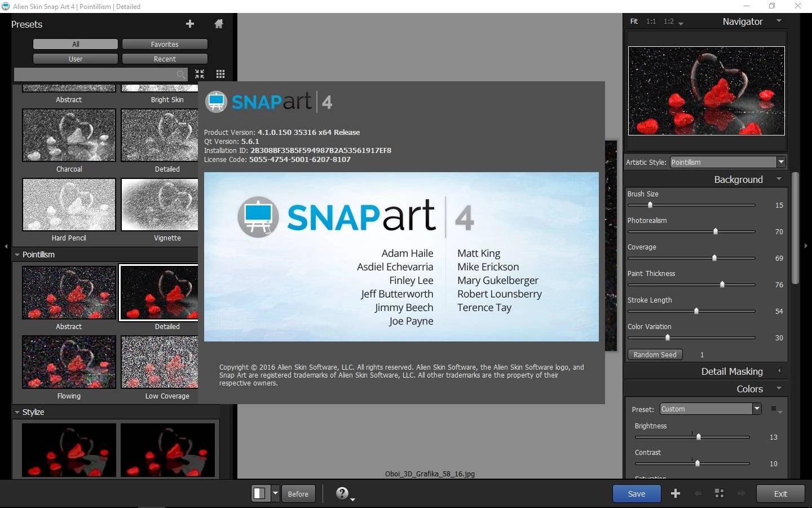
Task: Collapse the Pointillism preset group
Action: [x=17, y=255]
